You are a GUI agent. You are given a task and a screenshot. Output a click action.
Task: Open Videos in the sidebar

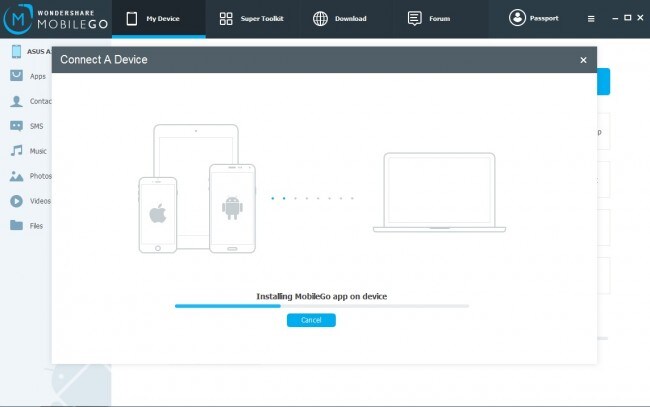(x=30, y=201)
